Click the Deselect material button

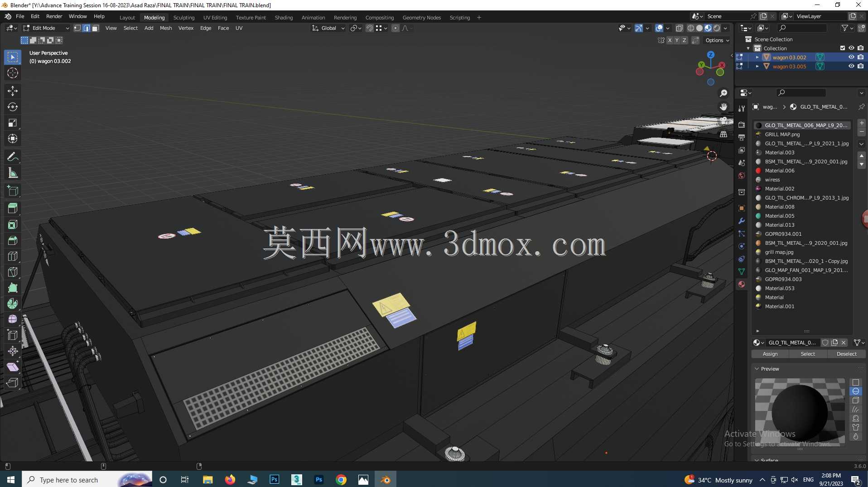tap(846, 354)
